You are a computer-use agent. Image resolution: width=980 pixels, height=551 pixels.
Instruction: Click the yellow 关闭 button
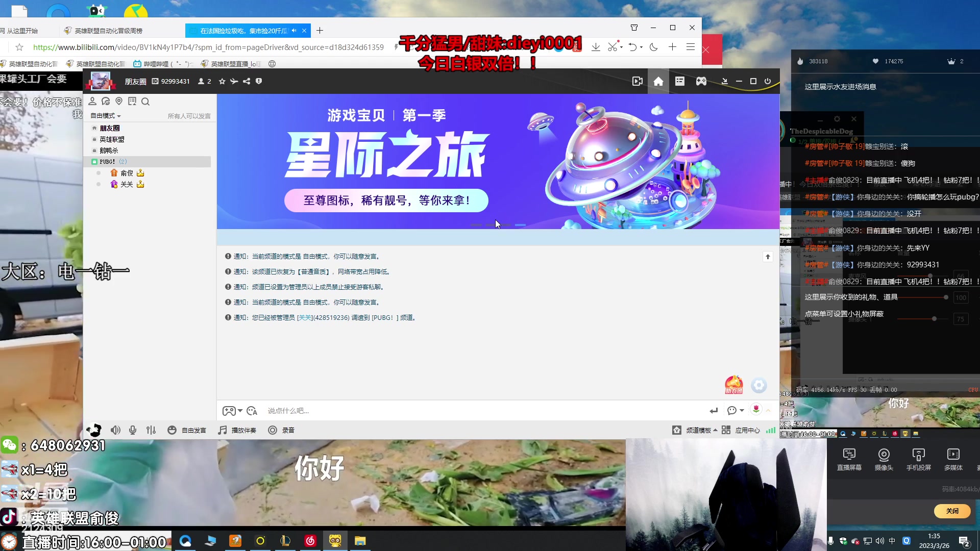[952, 511]
